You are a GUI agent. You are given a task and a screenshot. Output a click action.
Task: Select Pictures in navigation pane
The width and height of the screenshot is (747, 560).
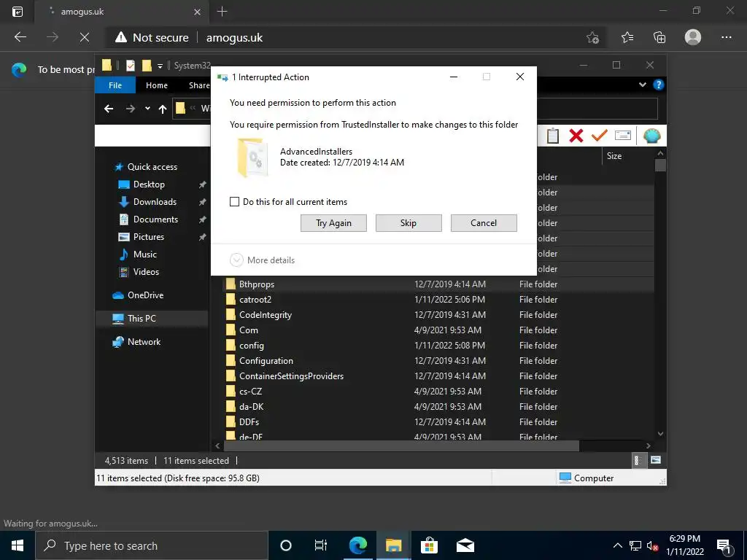149,237
